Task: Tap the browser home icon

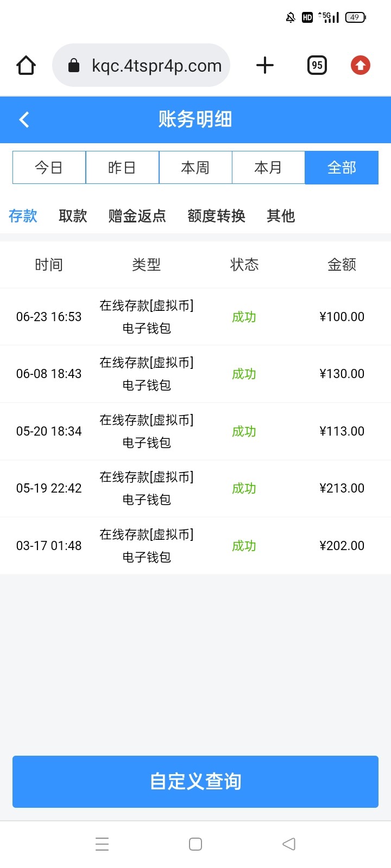Action: (x=26, y=66)
